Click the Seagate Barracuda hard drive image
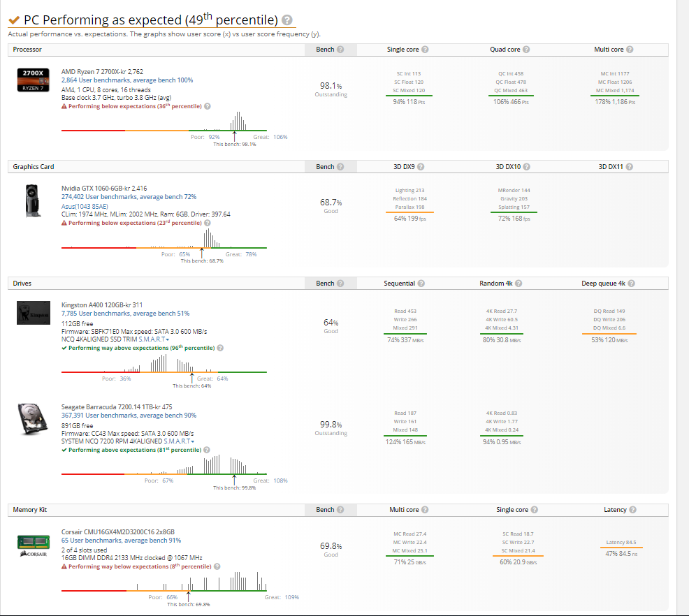 pos(33,419)
